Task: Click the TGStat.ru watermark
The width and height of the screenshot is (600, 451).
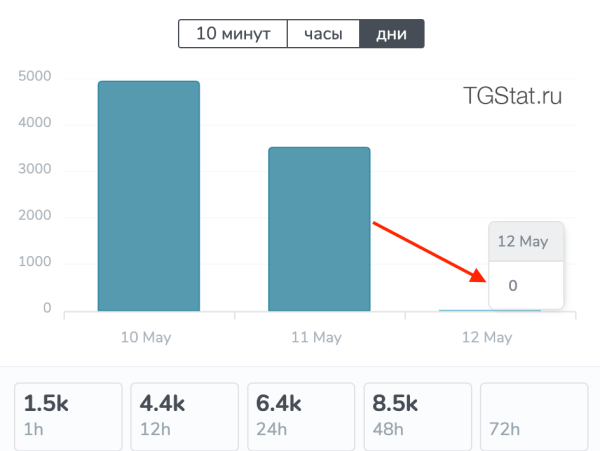Action: point(512,96)
